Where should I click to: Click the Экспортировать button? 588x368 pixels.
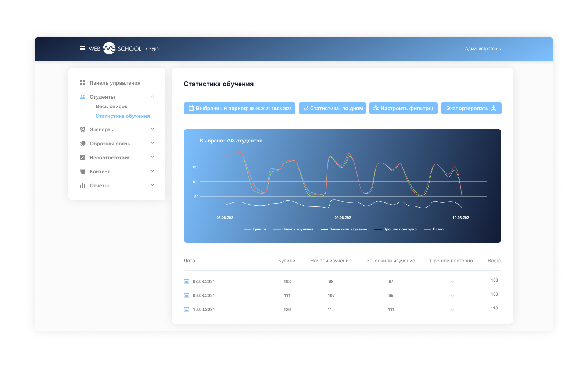[x=471, y=108]
